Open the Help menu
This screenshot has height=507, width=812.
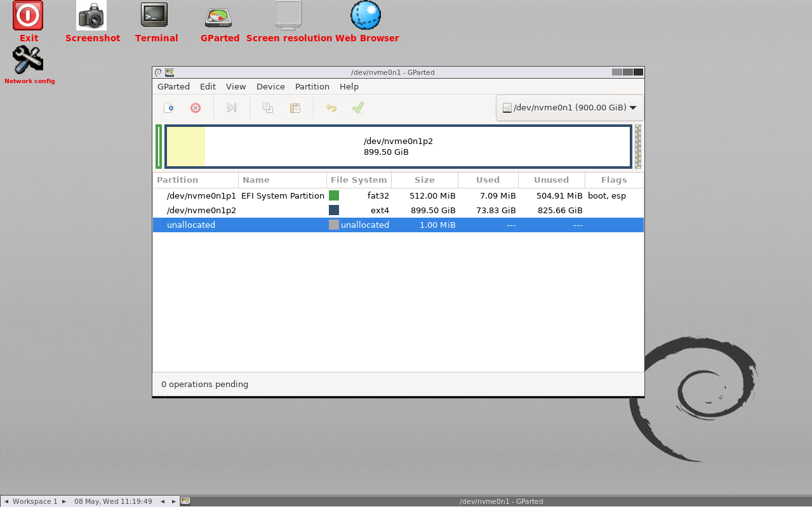(349, 86)
